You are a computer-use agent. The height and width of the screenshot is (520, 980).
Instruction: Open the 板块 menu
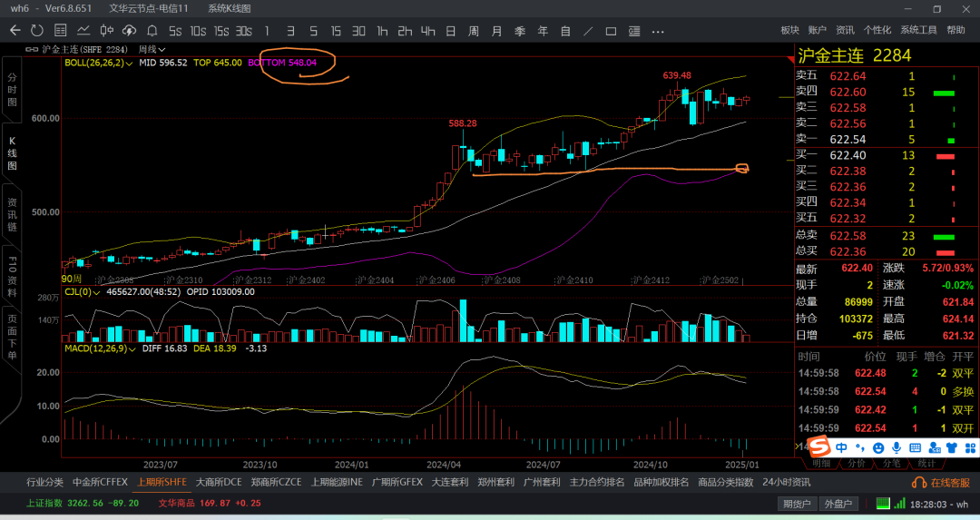pos(790,30)
